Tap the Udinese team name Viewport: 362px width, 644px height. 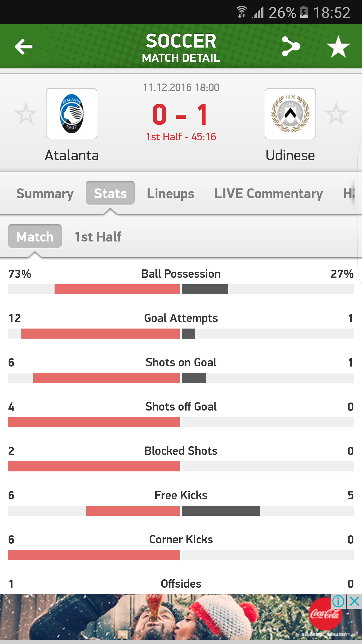[x=290, y=155]
